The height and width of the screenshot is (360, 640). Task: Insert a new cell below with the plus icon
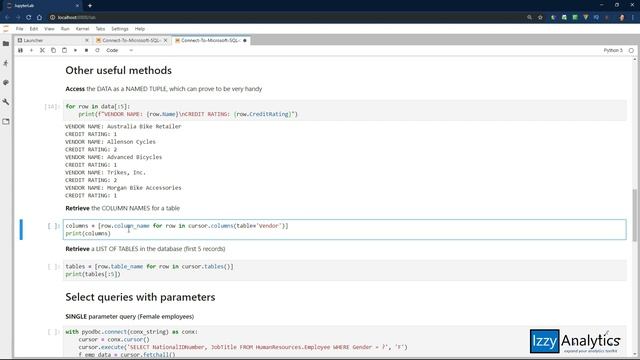(31, 50)
